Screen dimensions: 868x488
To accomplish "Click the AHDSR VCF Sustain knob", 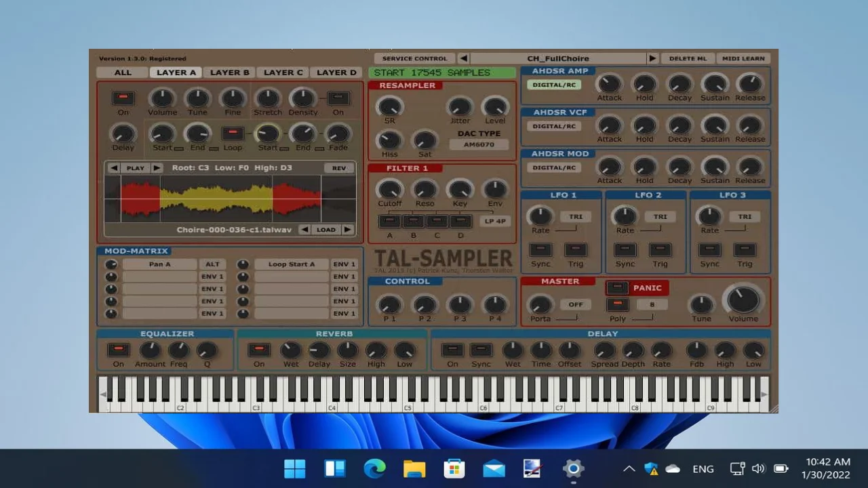I will [x=715, y=125].
